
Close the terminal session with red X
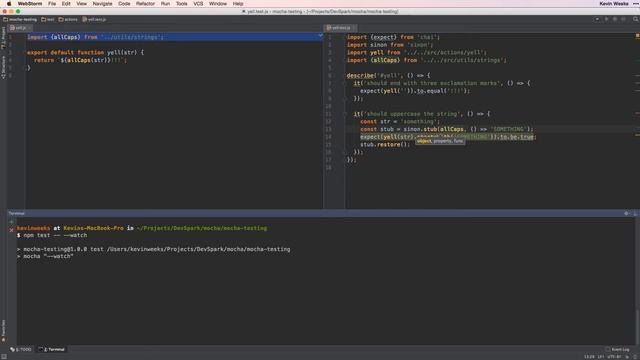coord(11,230)
